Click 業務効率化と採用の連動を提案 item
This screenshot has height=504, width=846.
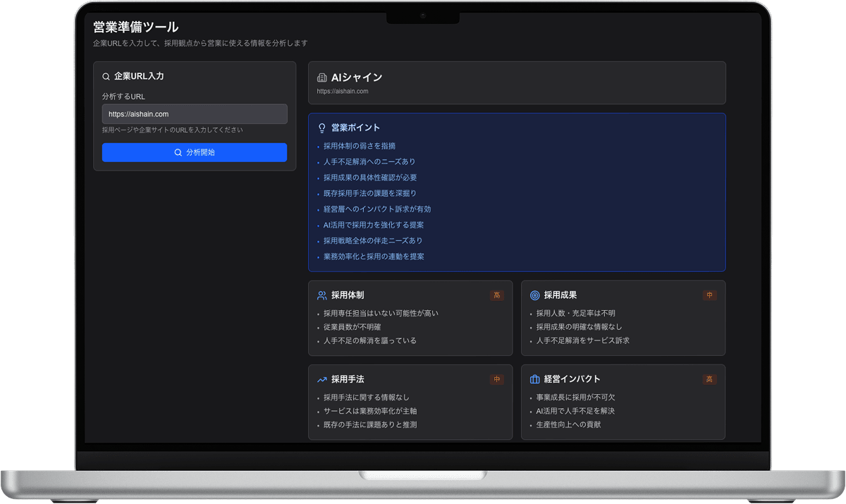click(374, 257)
